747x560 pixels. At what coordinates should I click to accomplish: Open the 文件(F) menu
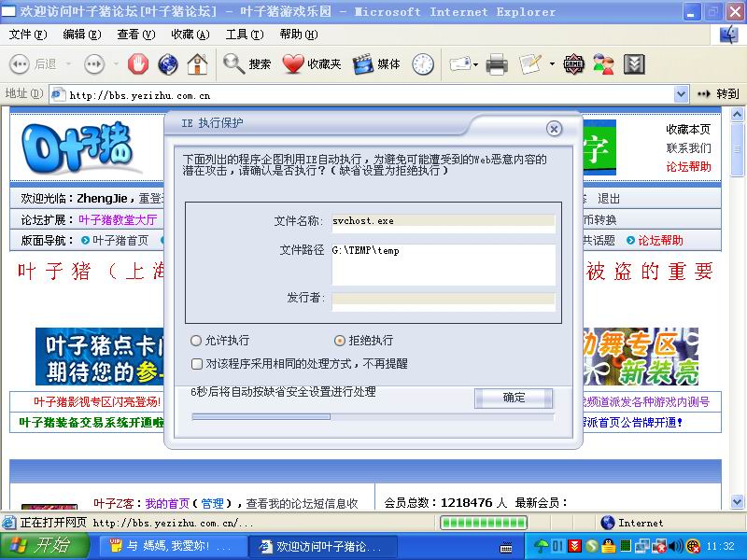click(x=28, y=35)
